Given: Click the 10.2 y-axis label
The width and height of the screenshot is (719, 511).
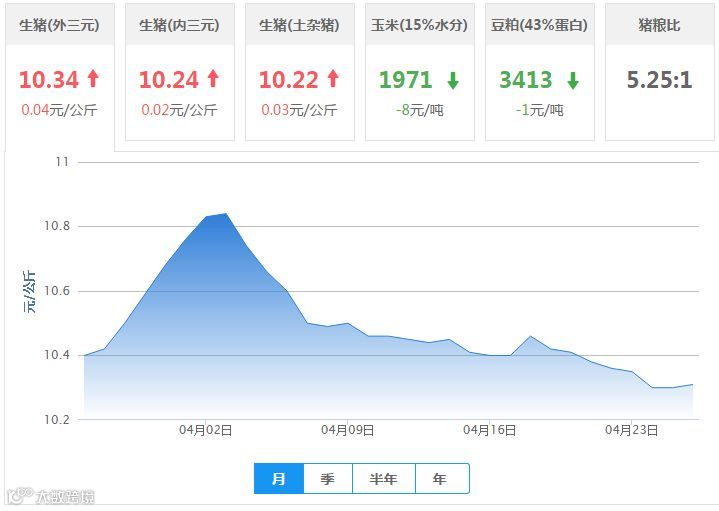Looking at the screenshot, I should tap(57, 420).
